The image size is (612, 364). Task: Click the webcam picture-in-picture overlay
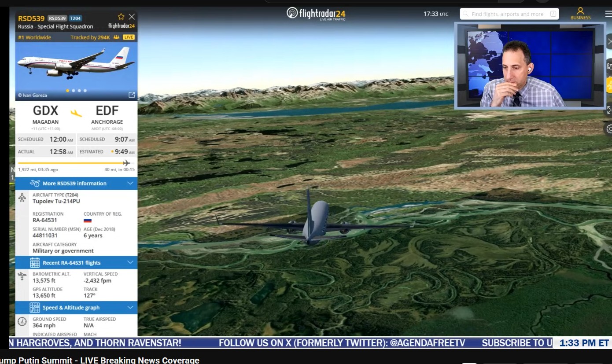tap(530, 66)
